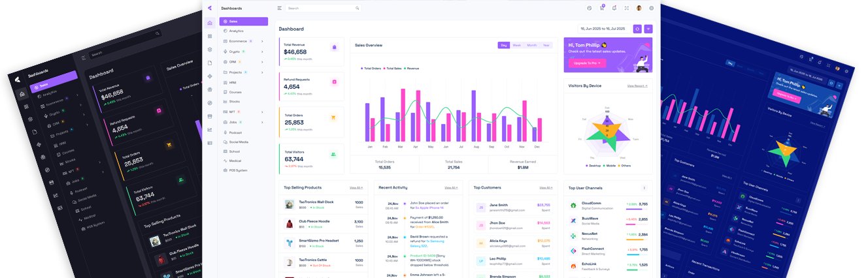
Task: Open the settings gear in top bar
Action: tap(651, 8)
